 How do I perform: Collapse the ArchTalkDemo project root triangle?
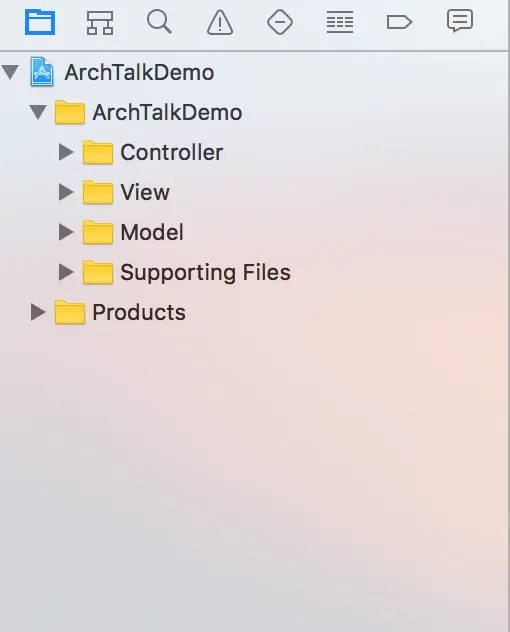coord(10,72)
